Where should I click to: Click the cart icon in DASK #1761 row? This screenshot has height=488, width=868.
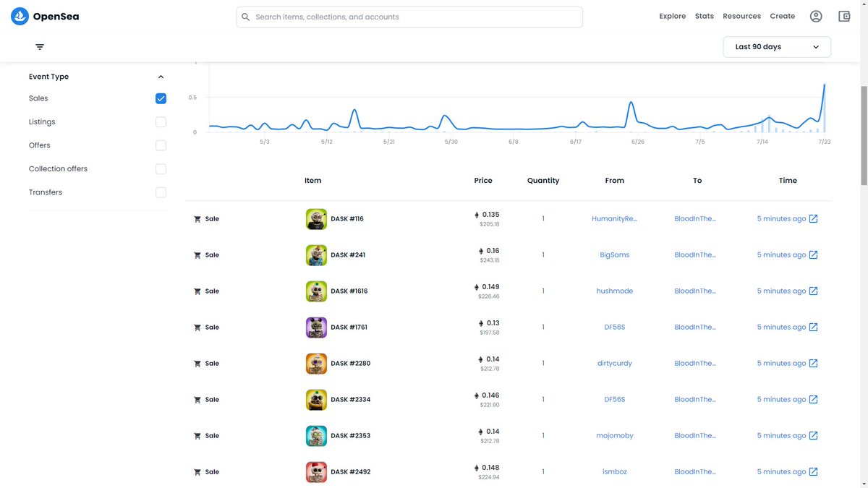pyautogui.click(x=197, y=328)
